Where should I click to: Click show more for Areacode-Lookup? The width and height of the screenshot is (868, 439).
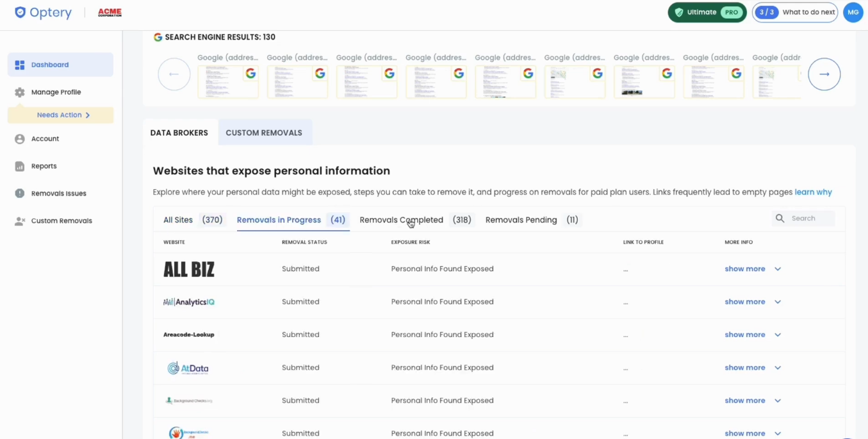(745, 335)
